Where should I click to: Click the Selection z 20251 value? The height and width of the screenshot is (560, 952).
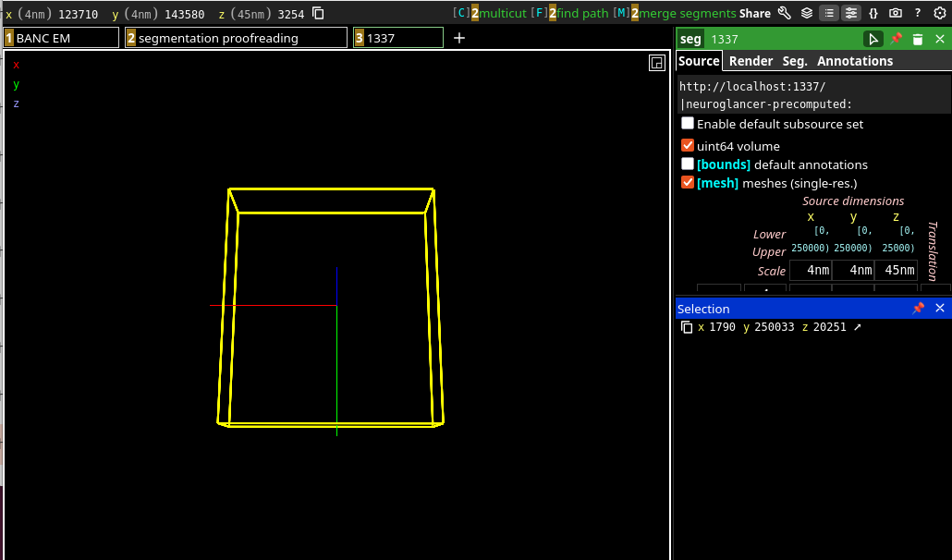(x=829, y=327)
